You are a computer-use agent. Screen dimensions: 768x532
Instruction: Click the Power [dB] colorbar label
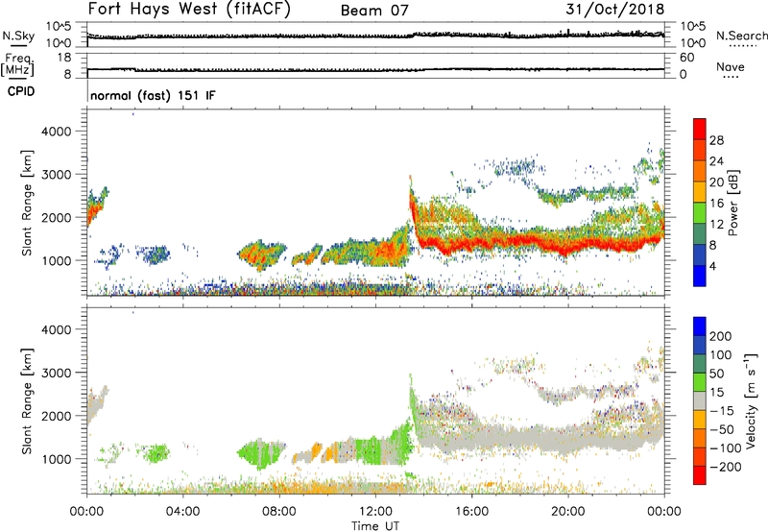tap(732, 204)
